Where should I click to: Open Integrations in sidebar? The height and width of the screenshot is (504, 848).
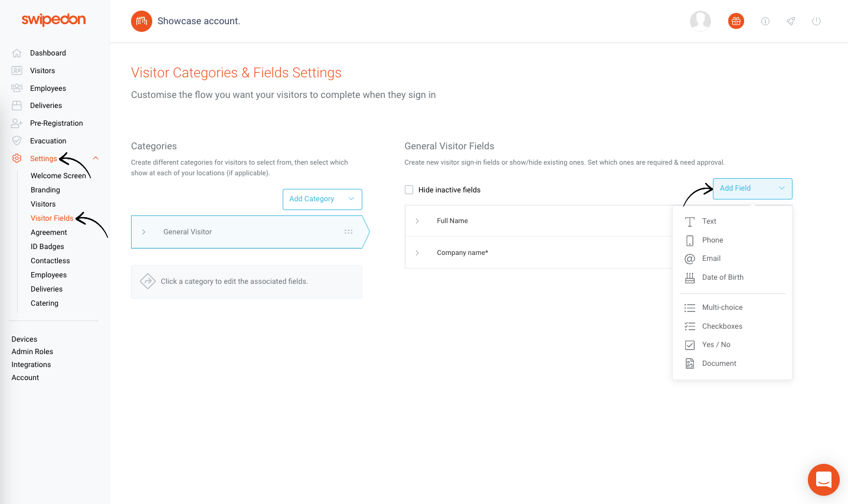point(31,365)
